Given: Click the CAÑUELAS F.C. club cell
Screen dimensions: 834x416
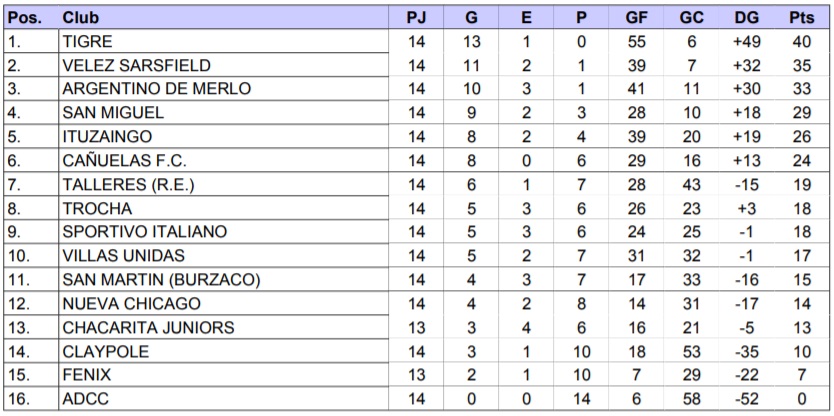Looking at the screenshot, I should click(x=124, y=161).
